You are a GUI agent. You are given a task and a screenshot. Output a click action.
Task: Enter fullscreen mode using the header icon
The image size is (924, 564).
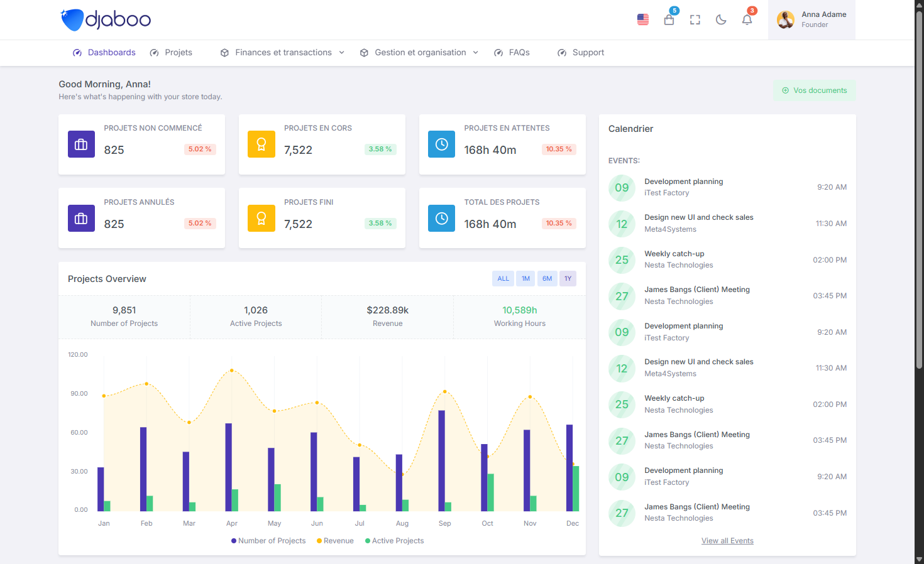[x=695, y=20]
